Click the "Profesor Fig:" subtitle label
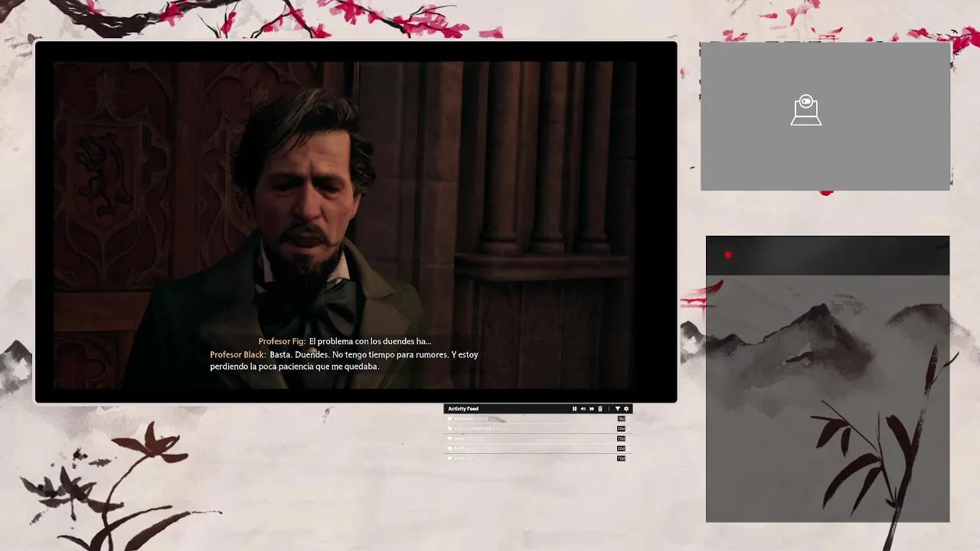The height and width of the screenshot is (551, 980). (x=282, y=341)
